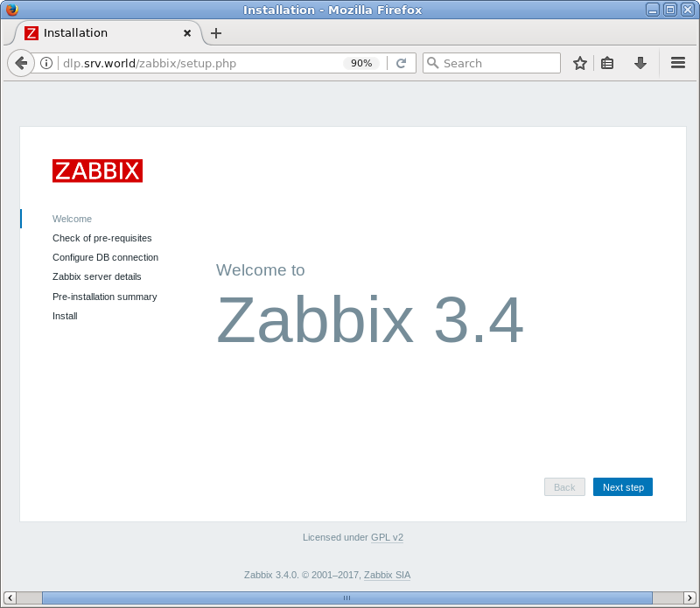Click the scrollbar left arrow
Viewport: 700px width, 608px height.
pyautogui.click(x=10, y=598)
